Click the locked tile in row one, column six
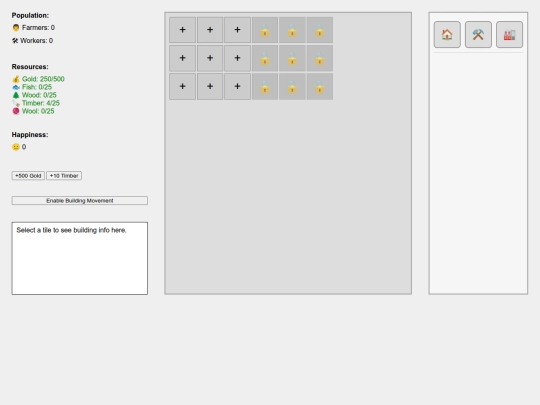The image size is (540, 405). pos(320,30)
